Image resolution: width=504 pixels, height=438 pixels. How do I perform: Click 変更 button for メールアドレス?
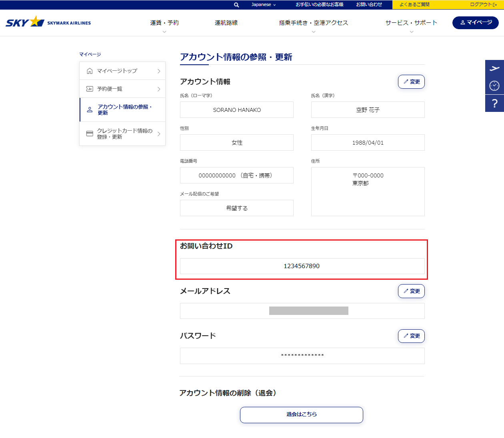click(x=411, y=291)
